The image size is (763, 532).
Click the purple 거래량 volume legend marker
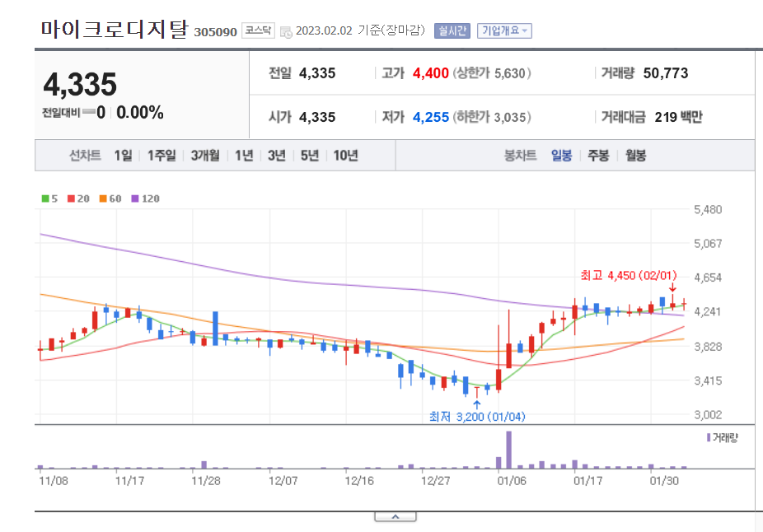coord(709,437)
